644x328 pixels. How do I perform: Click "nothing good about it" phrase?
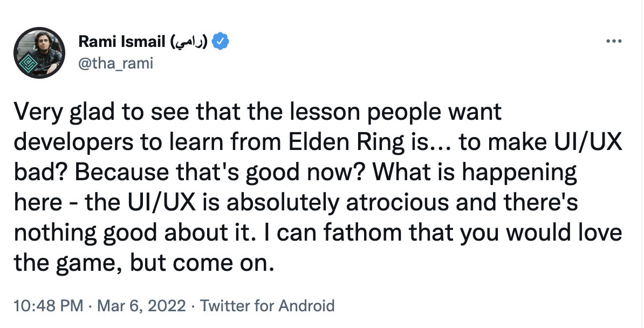click(117, 233)
